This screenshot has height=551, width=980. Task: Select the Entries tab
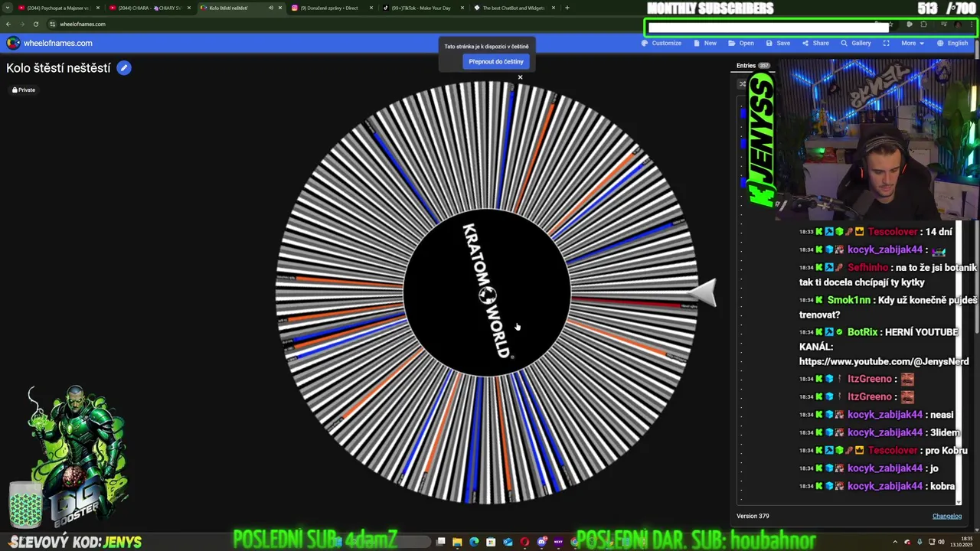click(x=753, y=66)
